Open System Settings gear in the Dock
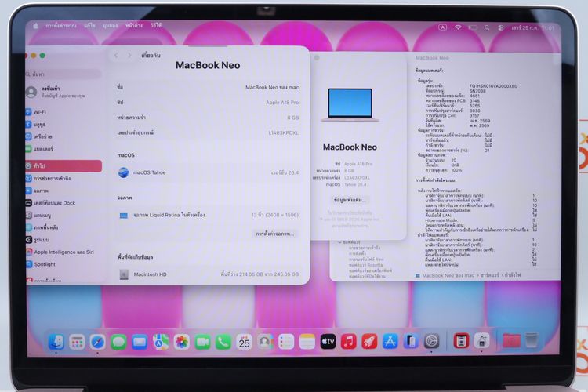Screen dimensions: 588x392 click(431, 341)
